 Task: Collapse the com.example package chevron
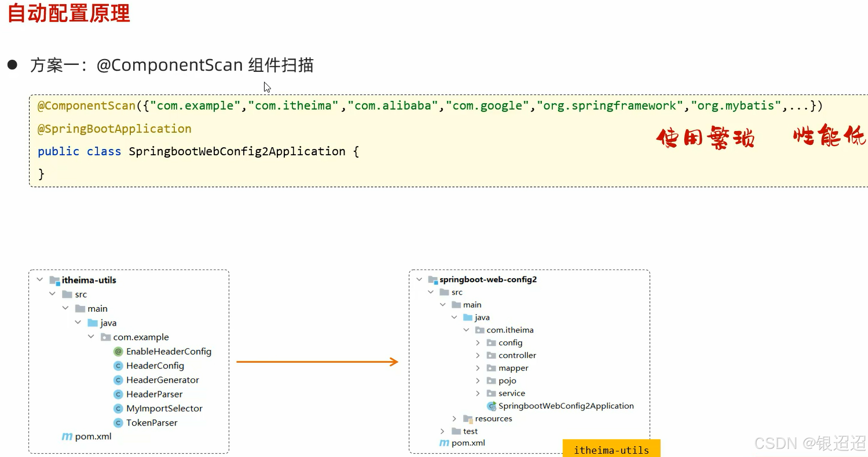click(91, 336)
